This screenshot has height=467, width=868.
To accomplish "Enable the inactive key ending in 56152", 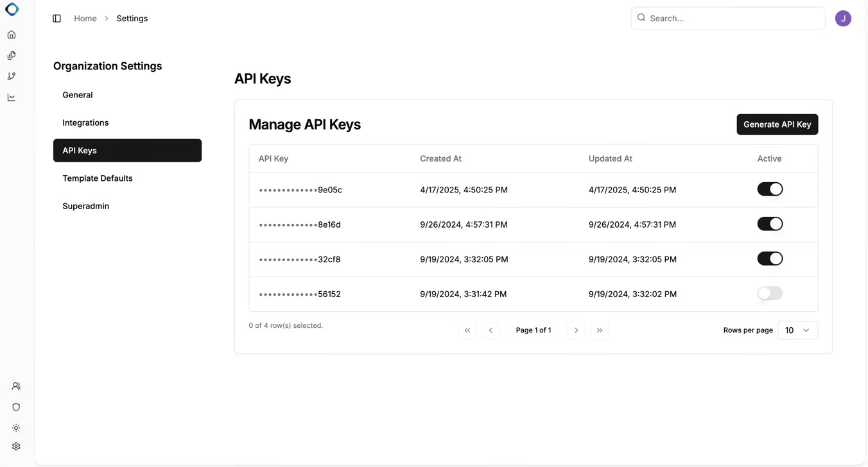I will click(x=770, y=293).
